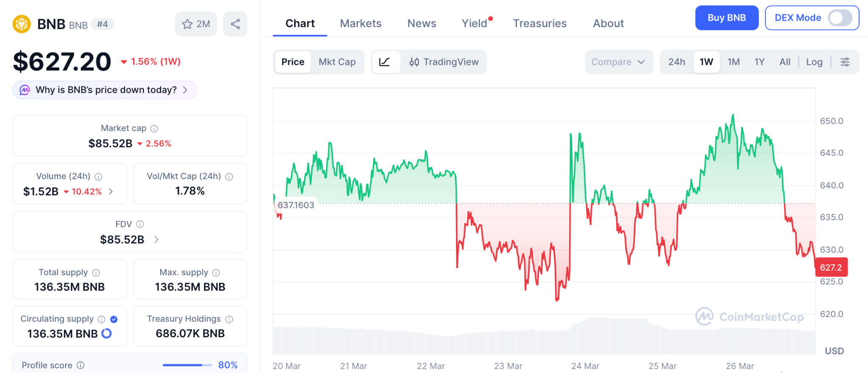Viewport: 868px width, 373px height.
Task: Expand the FDV details chevron
Action: [x=156, y=240]
